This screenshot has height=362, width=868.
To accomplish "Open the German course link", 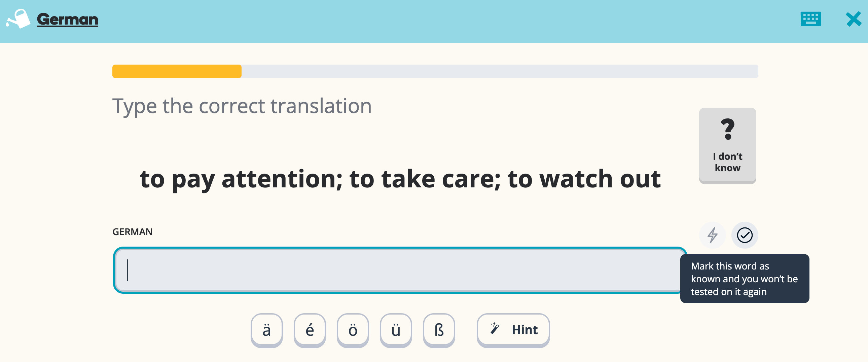I will coord(67,20).
